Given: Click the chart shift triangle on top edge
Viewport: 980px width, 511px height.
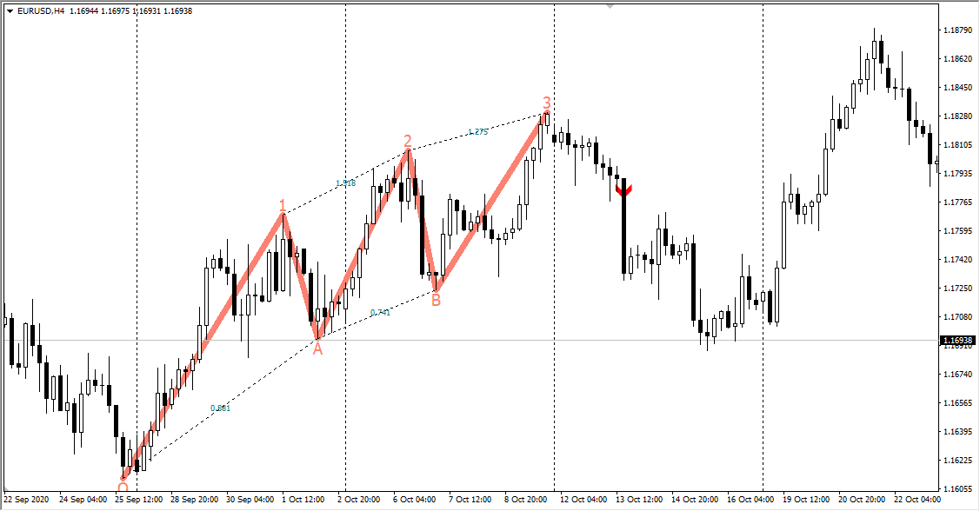Looking at the screenshot, I should pyautogui.click(x=610, y=5).
